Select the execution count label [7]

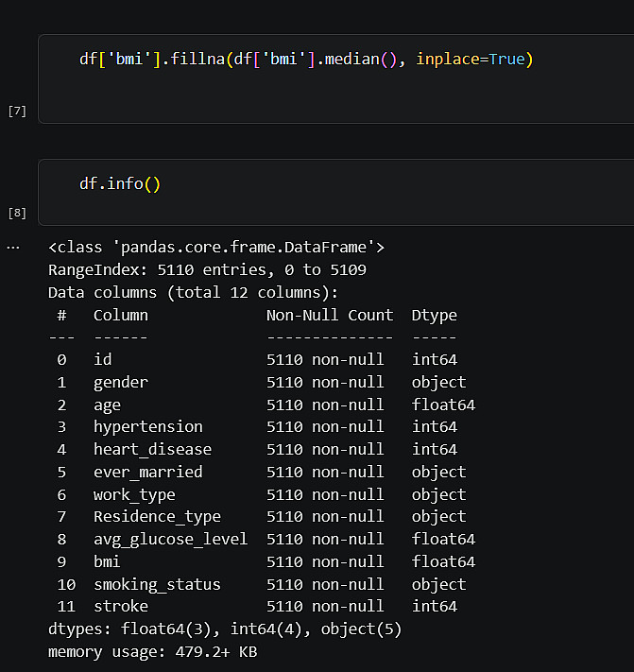tap(17, 111)
